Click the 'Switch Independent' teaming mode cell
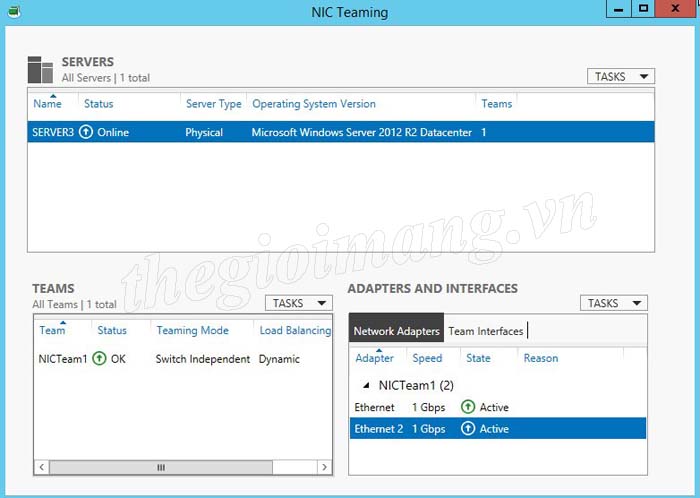Image resolution: width=700 pixels, height=498 pixels. point(203,359)
